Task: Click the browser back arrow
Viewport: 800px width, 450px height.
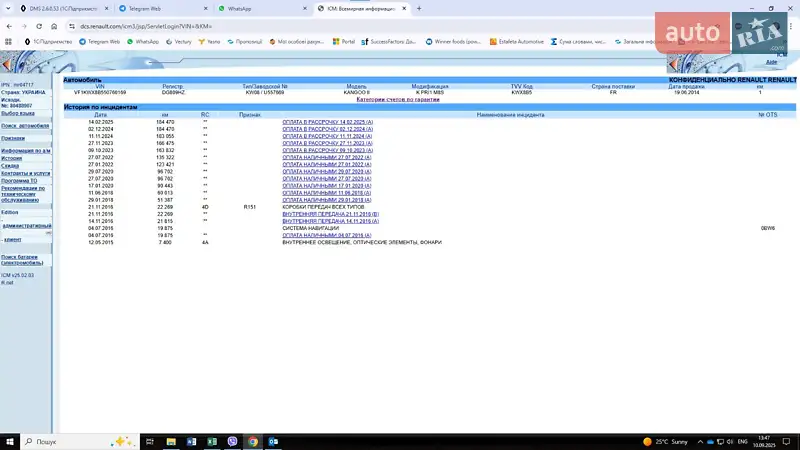Action: [8, 25]
